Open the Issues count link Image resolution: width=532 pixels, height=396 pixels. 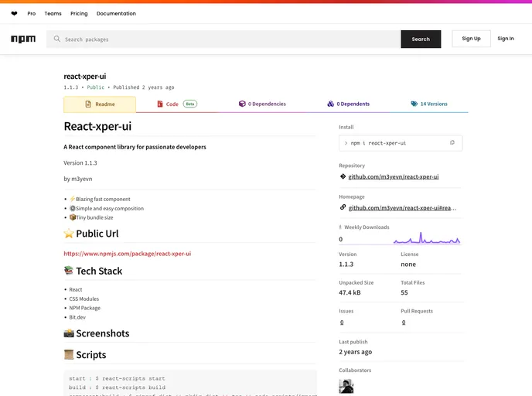[x=342, y=323]
